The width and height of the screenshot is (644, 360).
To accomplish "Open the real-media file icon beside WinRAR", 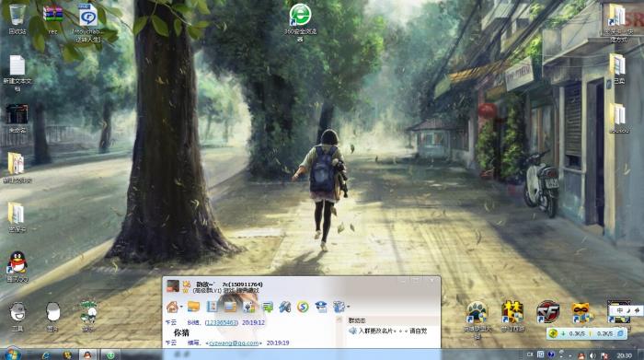I will (88, 16).
